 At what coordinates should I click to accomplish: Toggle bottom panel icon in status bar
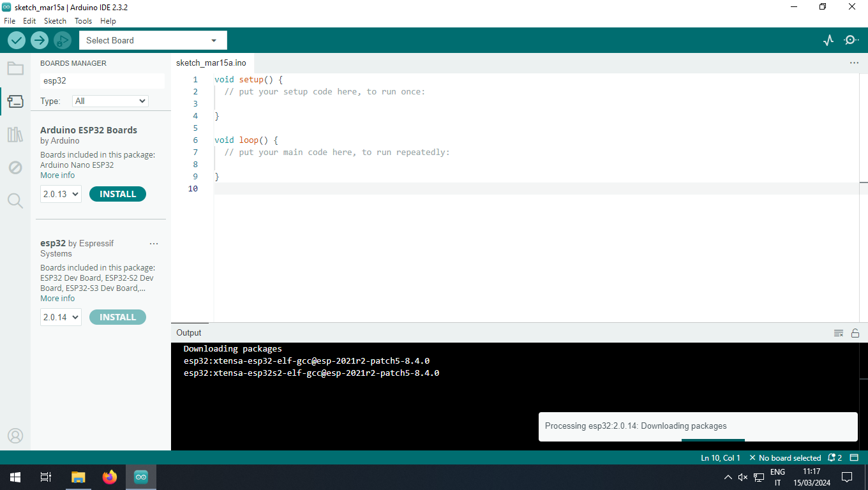(x=855, y=457)
